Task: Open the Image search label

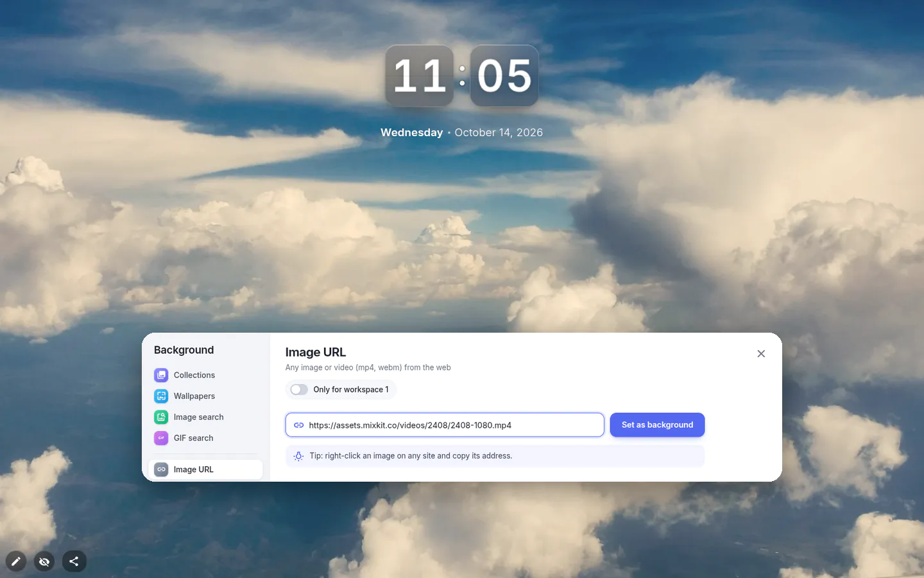Action: 198,417
